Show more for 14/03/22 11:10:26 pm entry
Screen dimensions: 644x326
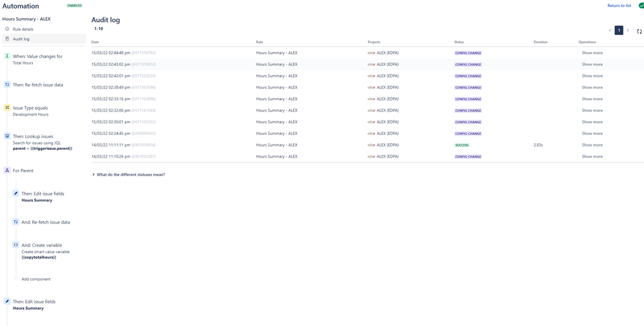592,157
